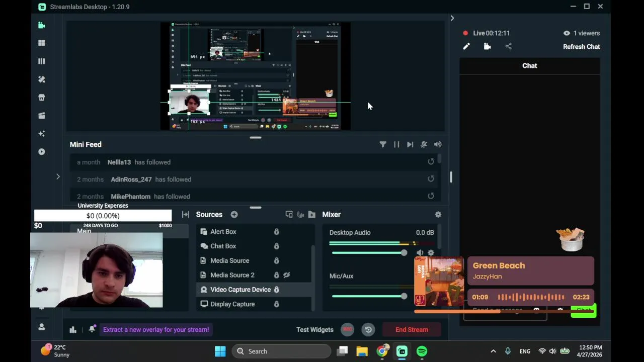
Task: Open the Windows Start menu
Action: [220, 351]
